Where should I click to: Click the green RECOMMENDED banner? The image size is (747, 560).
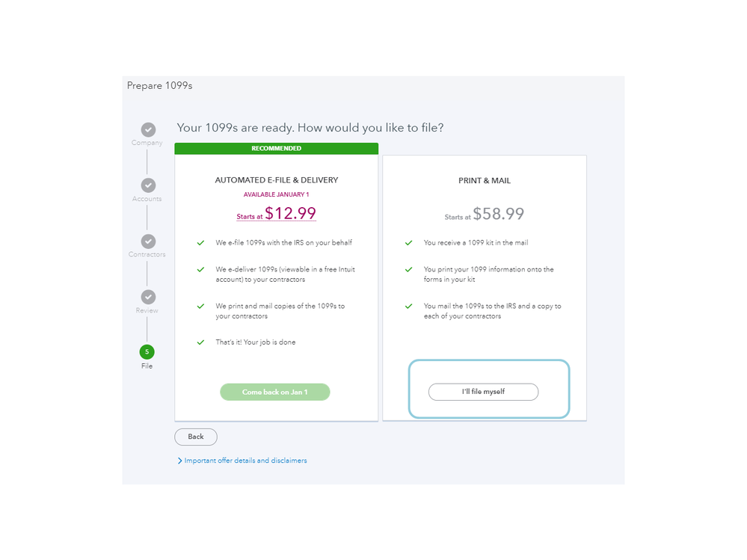[276, 149]
